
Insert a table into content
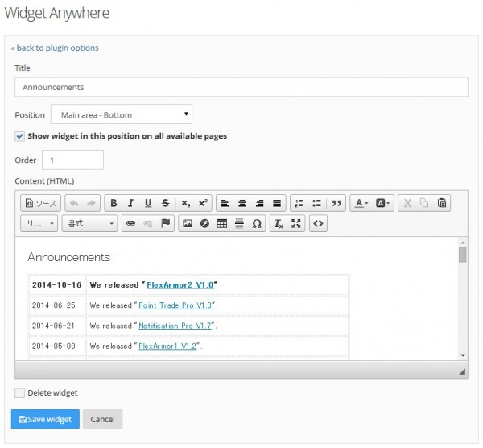click(222, 223)
